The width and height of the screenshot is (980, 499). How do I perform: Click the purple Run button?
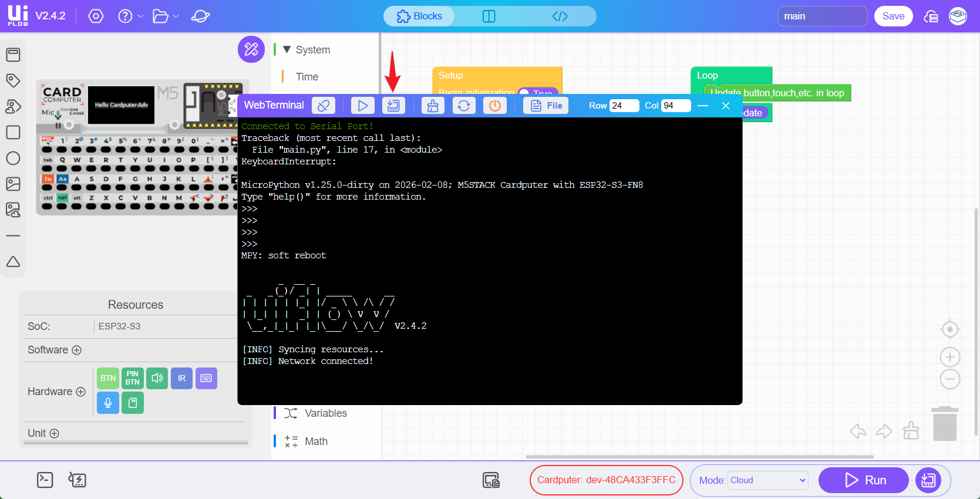pos(863,480)
